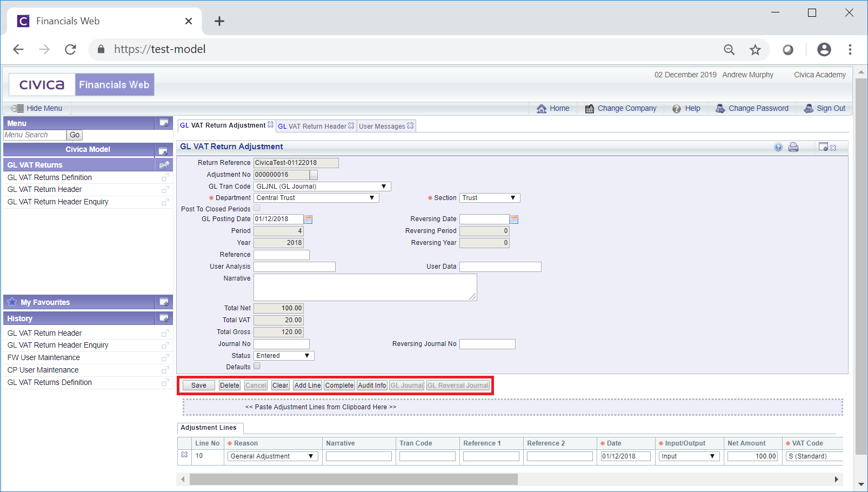Open the Help icon in form header

pyautogui.click(x=778, y=147)
